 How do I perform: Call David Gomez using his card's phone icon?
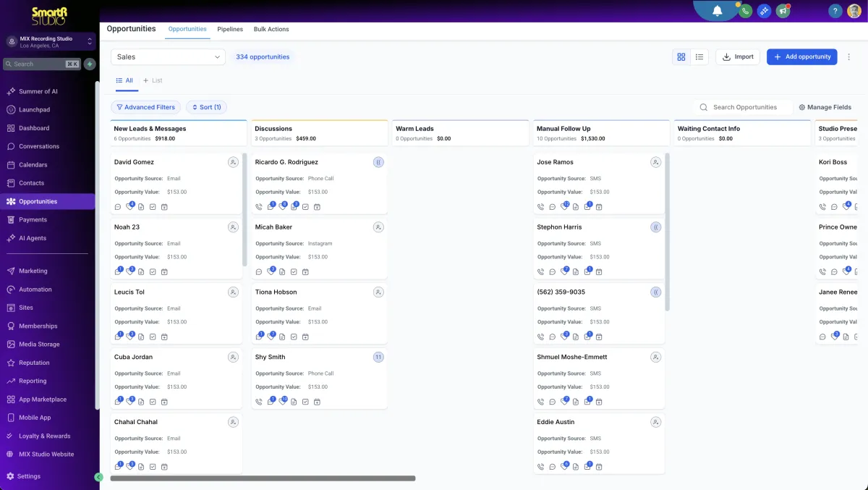(x=118, y=206)
